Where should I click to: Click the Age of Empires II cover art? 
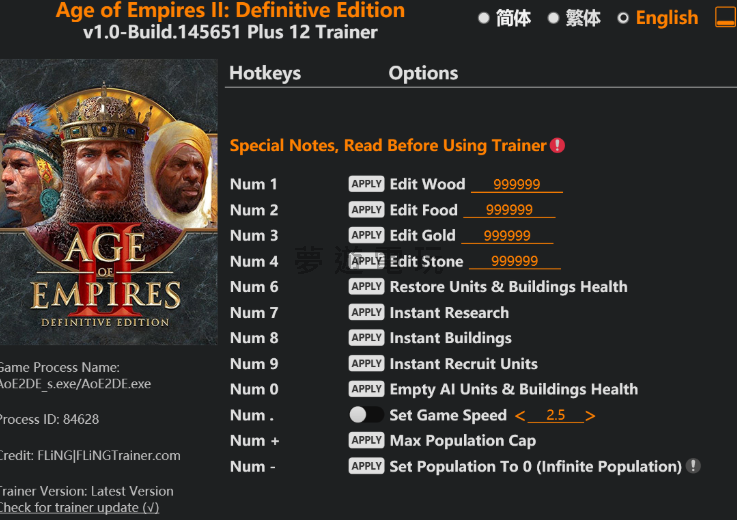tap(109, 202)
